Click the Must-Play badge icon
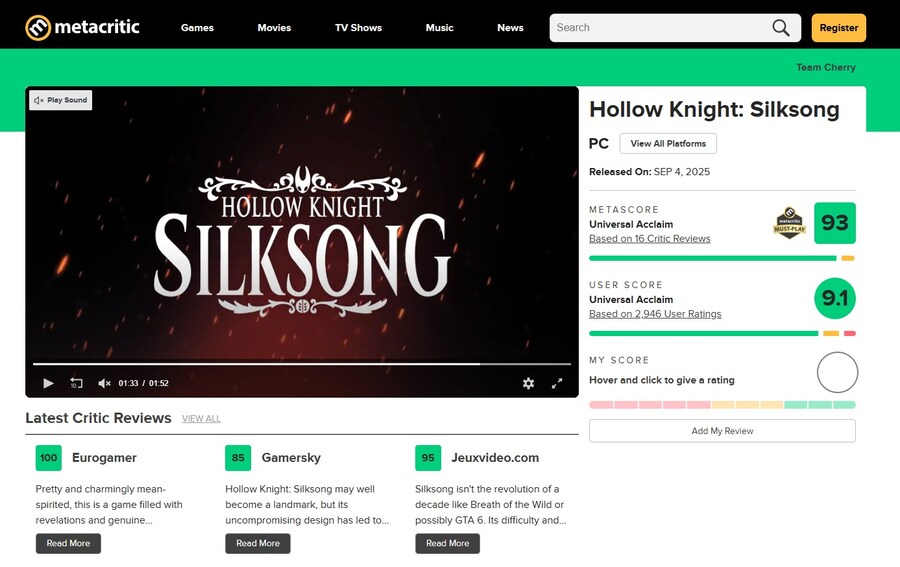The height and width of the screenshot is (567, 900). 789,223
